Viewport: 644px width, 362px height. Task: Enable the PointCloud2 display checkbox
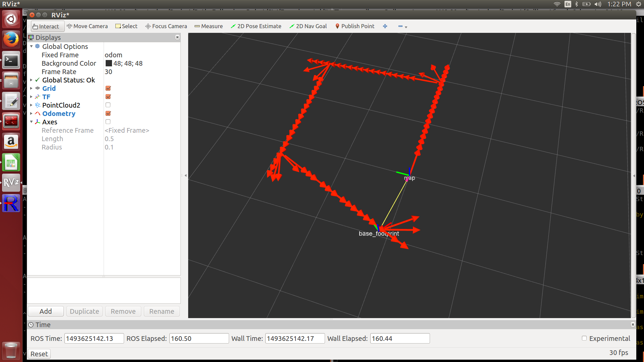(108, 105)
